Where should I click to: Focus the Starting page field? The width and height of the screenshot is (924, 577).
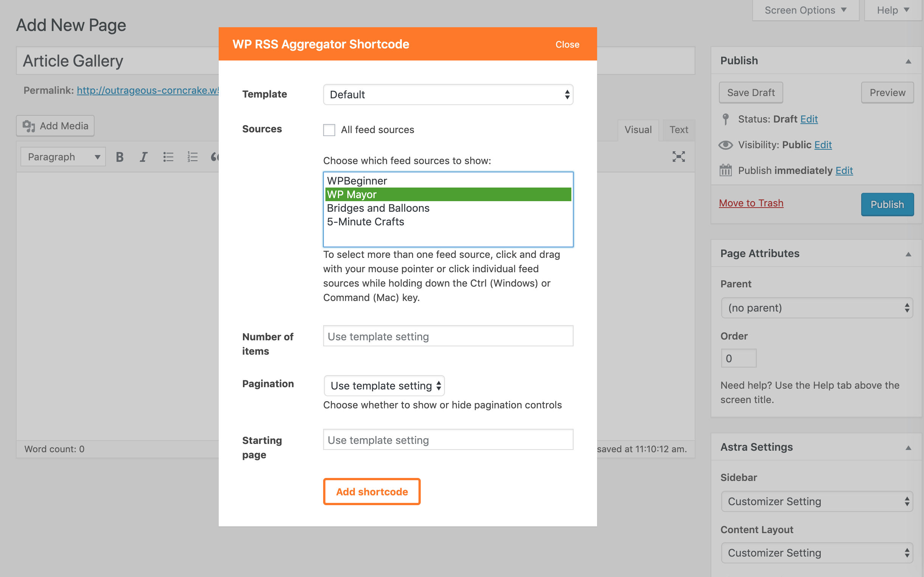pyautogui.click(x=448, y=440)
